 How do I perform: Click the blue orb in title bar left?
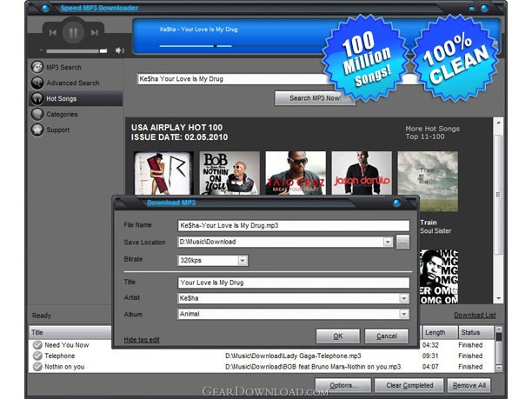pyautogui.click(x=45, y=8)
